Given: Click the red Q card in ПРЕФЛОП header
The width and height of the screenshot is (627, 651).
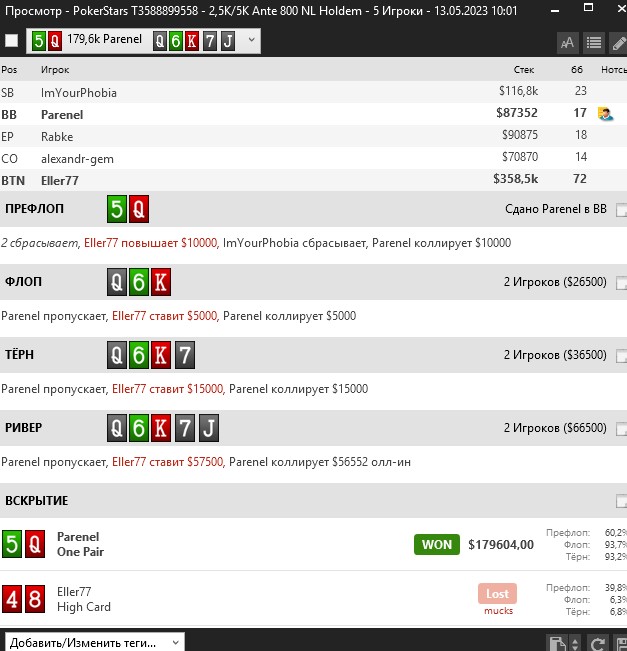Looking at the screenshot, I should (x=139, y=209).
